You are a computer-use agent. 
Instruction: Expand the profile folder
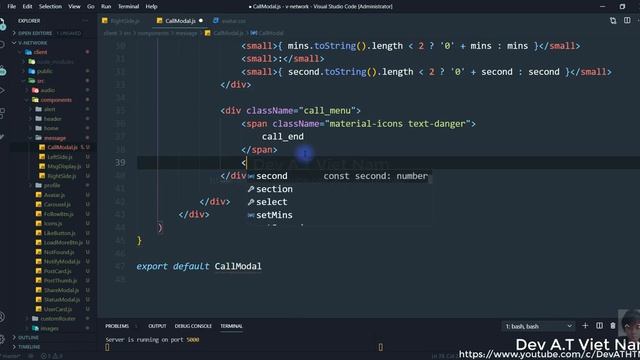point(52,185)
